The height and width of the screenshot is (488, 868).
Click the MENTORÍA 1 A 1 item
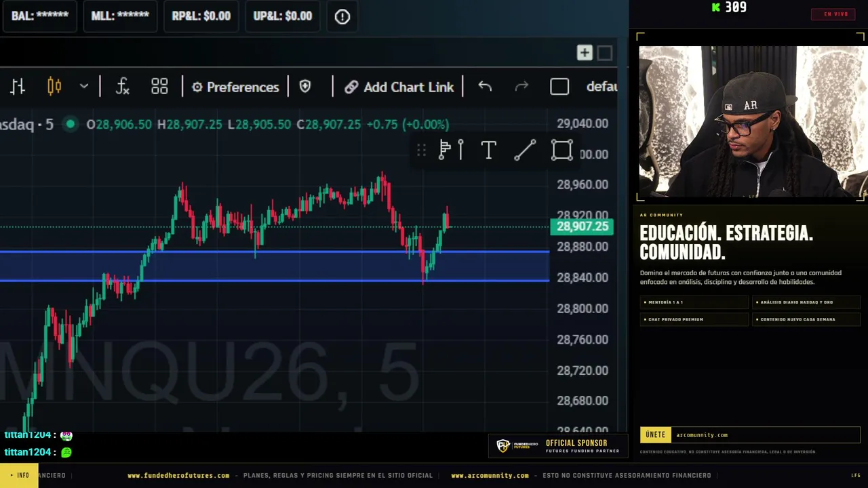pyautogui.click(x=694, y=302)
